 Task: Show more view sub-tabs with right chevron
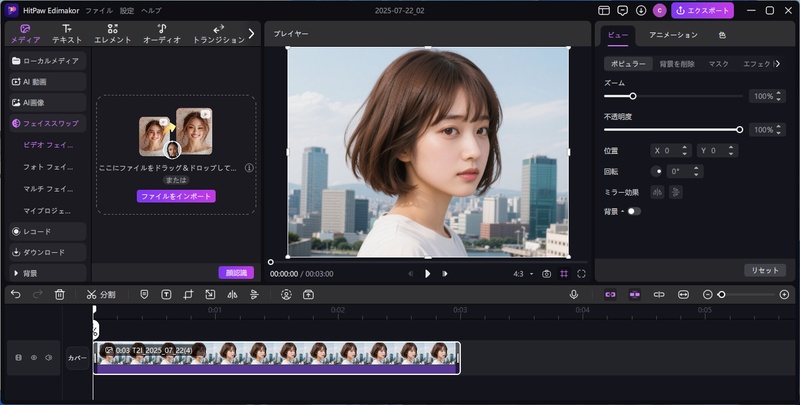pyautogui.click(x=778, y=64)
